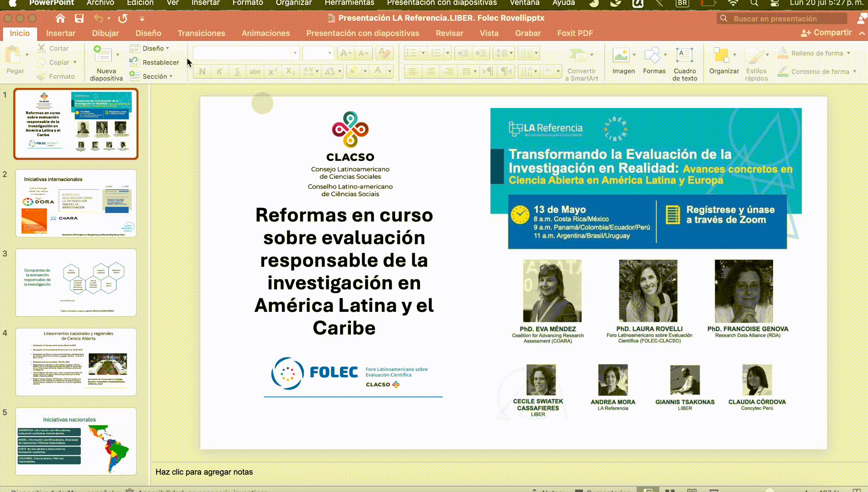868x492 pixels.
Task: Click the bulleted list icon
Action: point(411,53)
